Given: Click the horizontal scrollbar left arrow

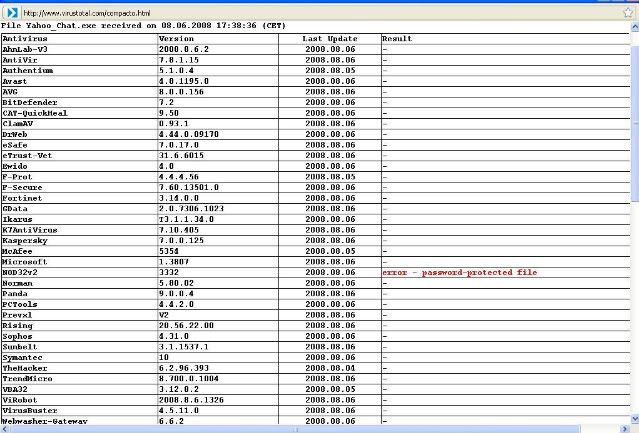Looking at the screenshot, I should click(x=4, y=429).
